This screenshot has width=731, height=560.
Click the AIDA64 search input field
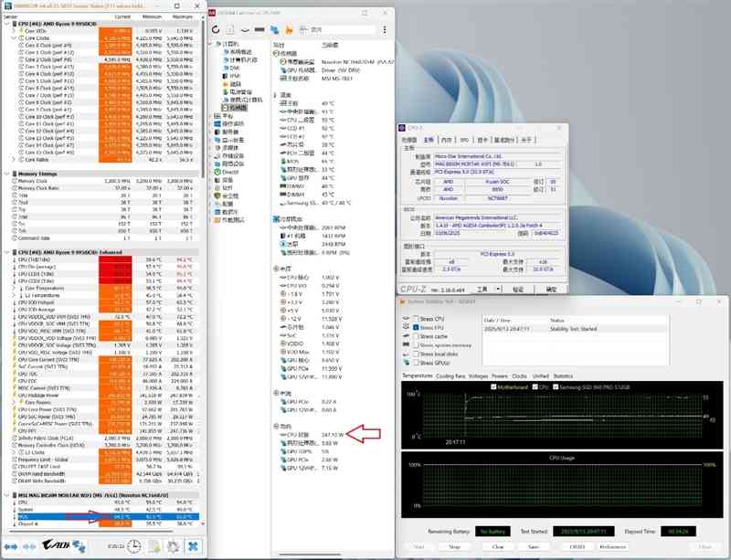pos(338,29)
